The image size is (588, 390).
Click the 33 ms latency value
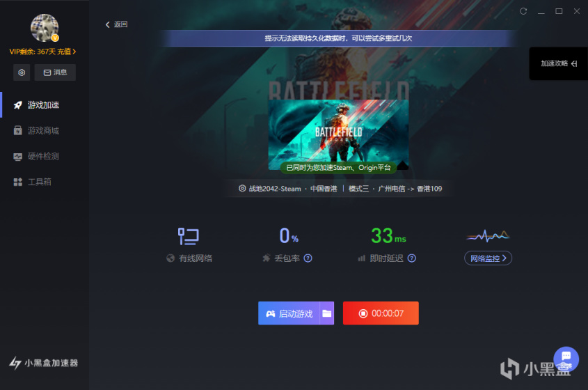click(388, 235)
